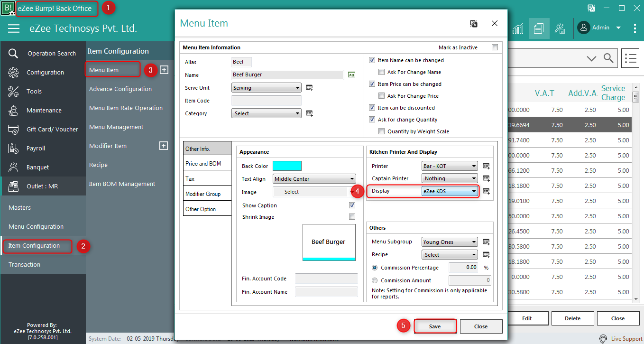Click the search magnifier in background list
The height and width of the screenshot is (344, 644).
tap(608, 58)
